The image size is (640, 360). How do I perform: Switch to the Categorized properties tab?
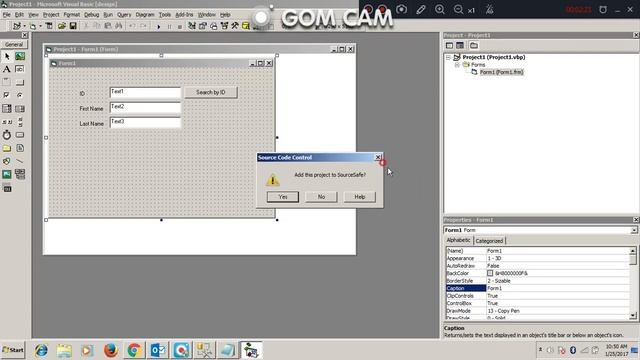pos(489,241)
